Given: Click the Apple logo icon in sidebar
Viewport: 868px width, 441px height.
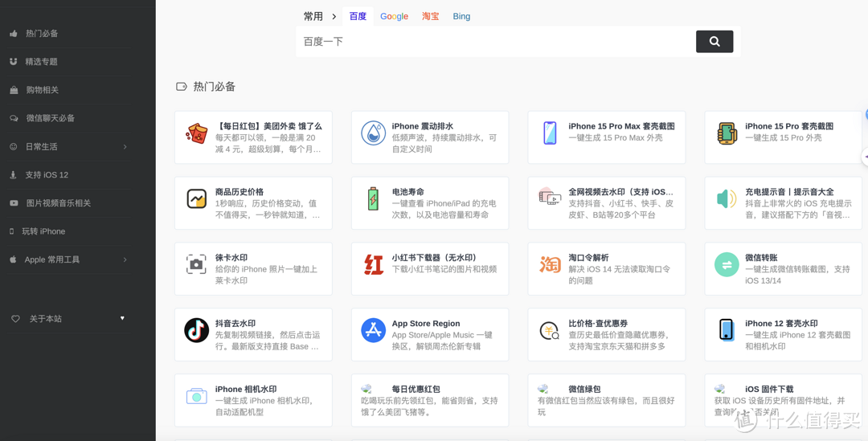Looking at the screenshot, I should (x=13, y=259).
